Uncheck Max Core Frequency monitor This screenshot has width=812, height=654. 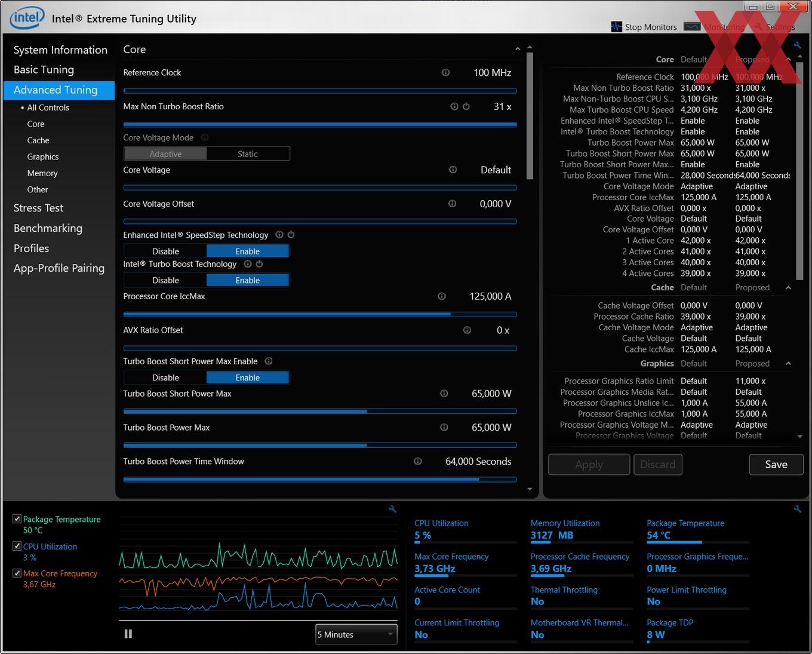17,573
